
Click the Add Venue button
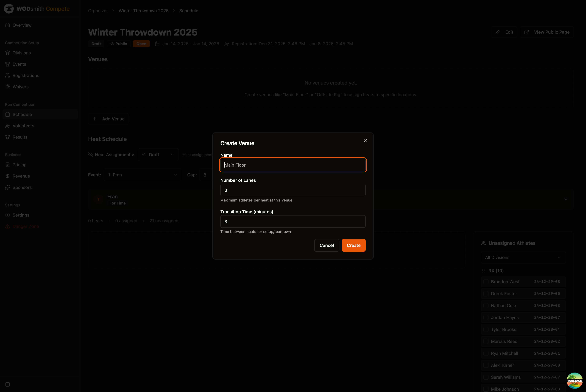[108, 119]
